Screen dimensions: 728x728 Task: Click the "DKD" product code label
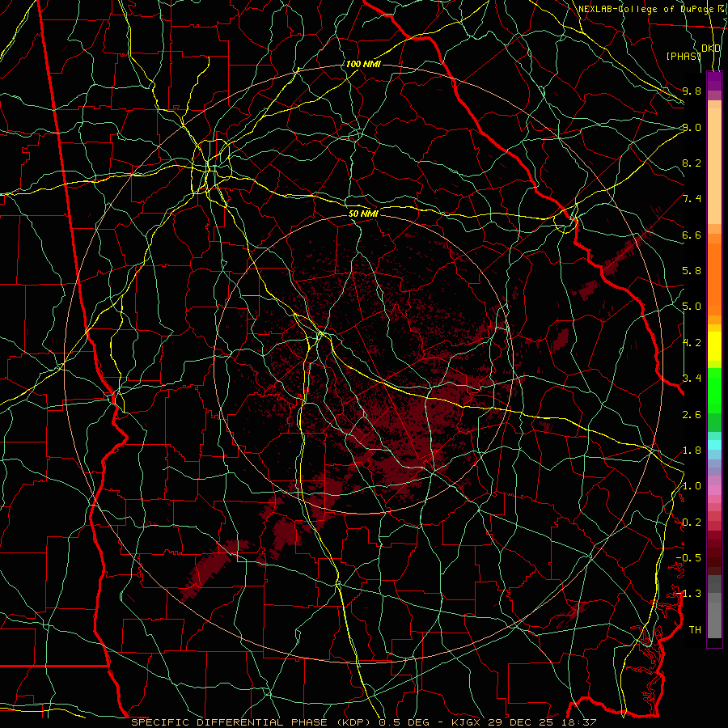[x=711, y=49]
